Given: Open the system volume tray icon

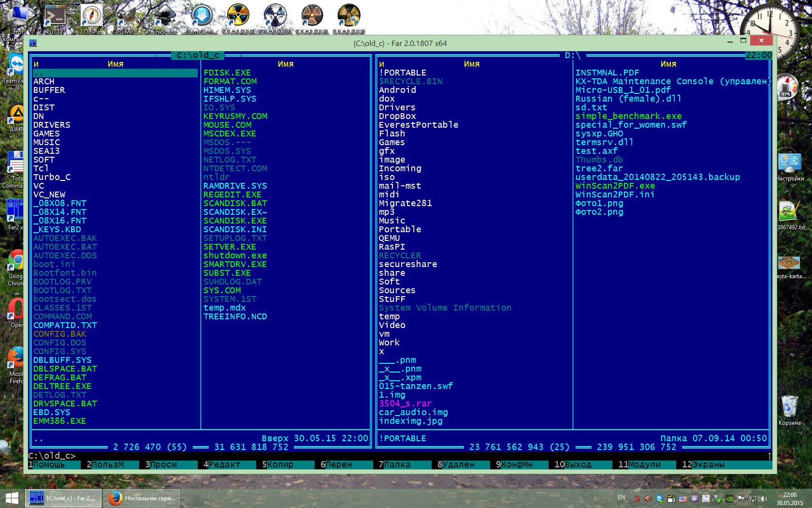Looking at the screenshot, I should 764,498.
